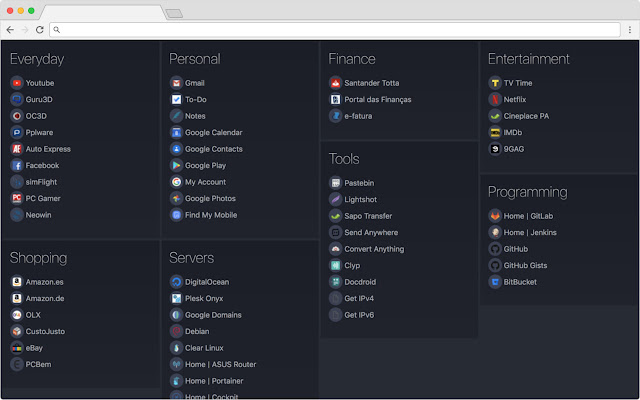The height and width of the screenshot is (400, 640).
Task: Open the Guru3D bookmark icon
Action: [x=17, y=99]
